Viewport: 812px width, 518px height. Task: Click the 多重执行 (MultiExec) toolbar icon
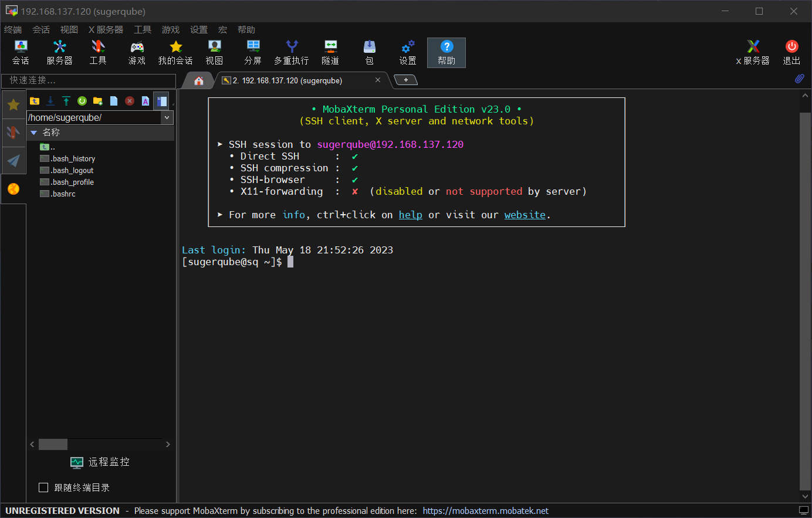click(292, 53)
